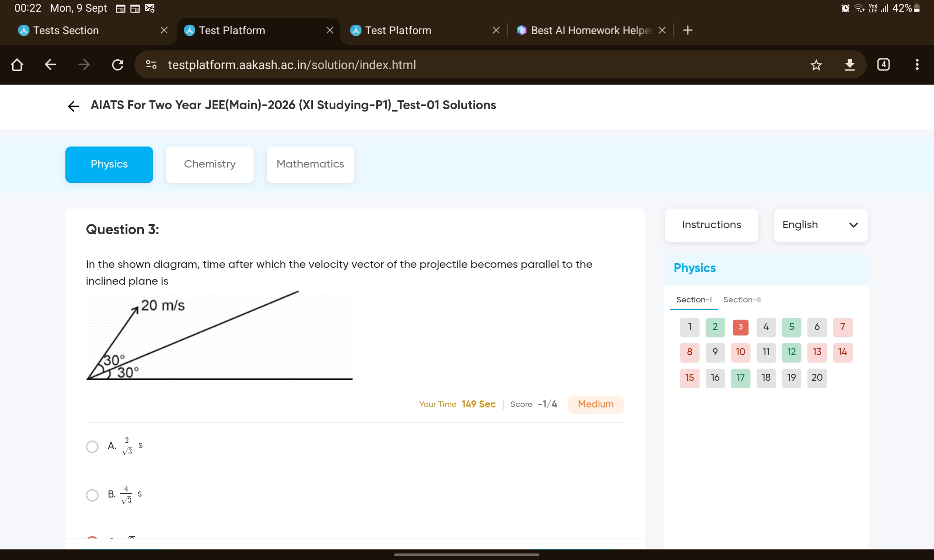Tap the alarm icon in status bar
The width and height of the screenshot is (934, 560).
point(845,8)
